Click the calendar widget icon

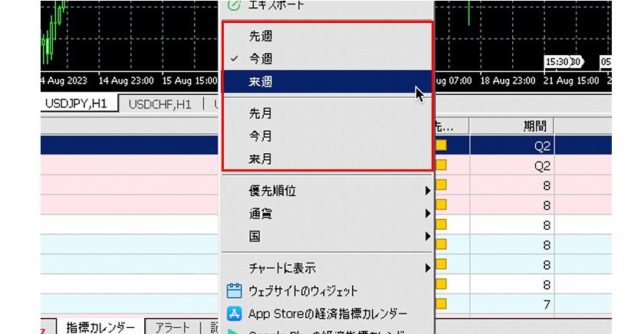(234, 291)
